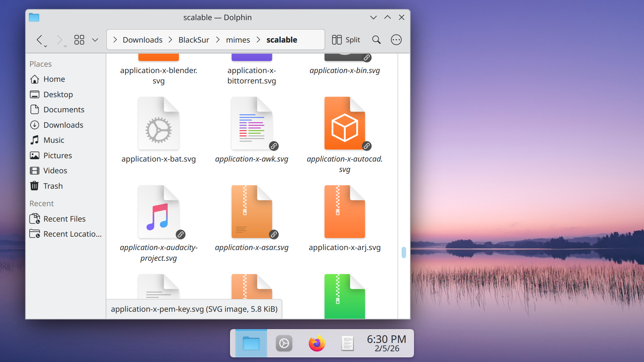The image size is (644, 362).
Task: Open Music in Places panel
Action: [66, 140]
